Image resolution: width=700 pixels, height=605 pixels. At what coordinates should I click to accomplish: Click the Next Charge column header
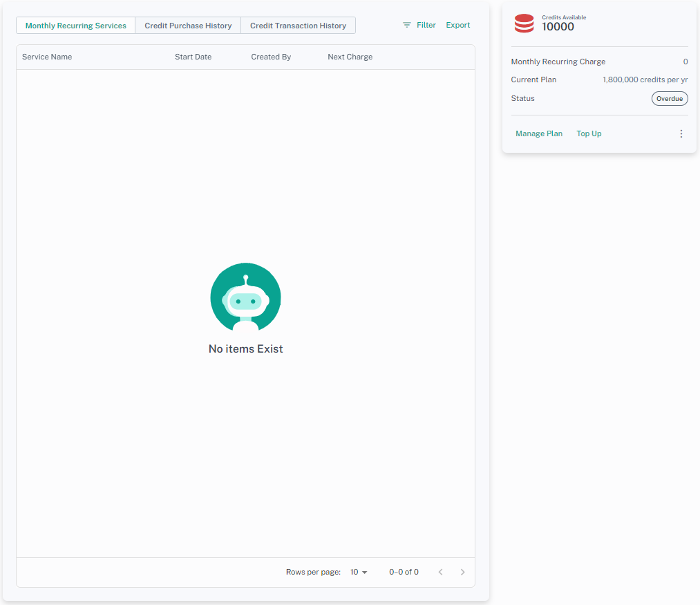(x=350, y=57)
